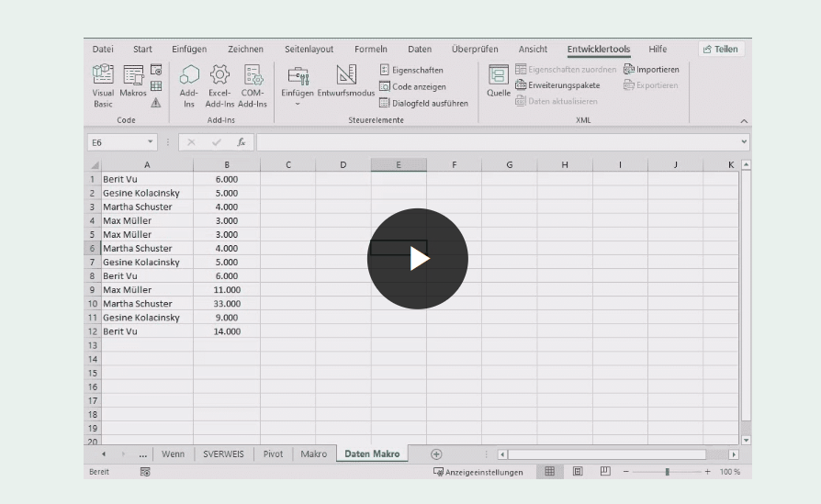This screenshot has height=504, width=821.
Task: Click the macro record status bar icon
Action: point(145,472)
